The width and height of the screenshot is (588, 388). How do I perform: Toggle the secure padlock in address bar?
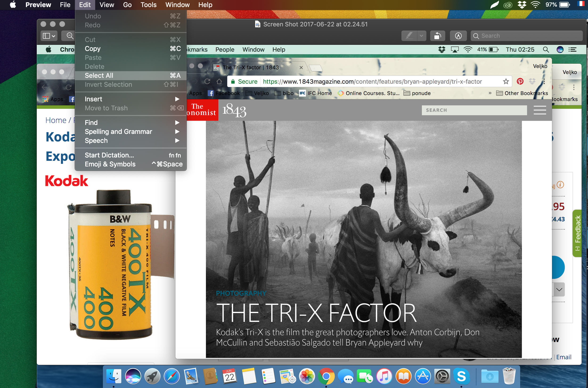click(235, 81)
